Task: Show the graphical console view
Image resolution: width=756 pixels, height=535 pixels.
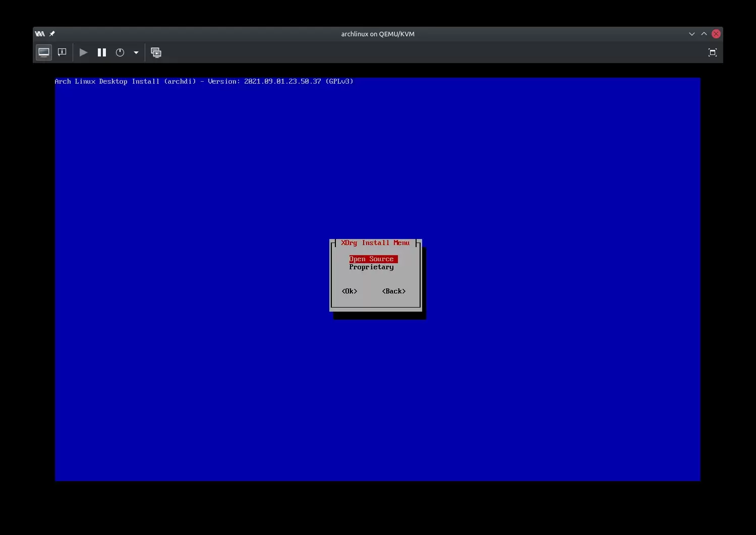Action: pos(44,52)
